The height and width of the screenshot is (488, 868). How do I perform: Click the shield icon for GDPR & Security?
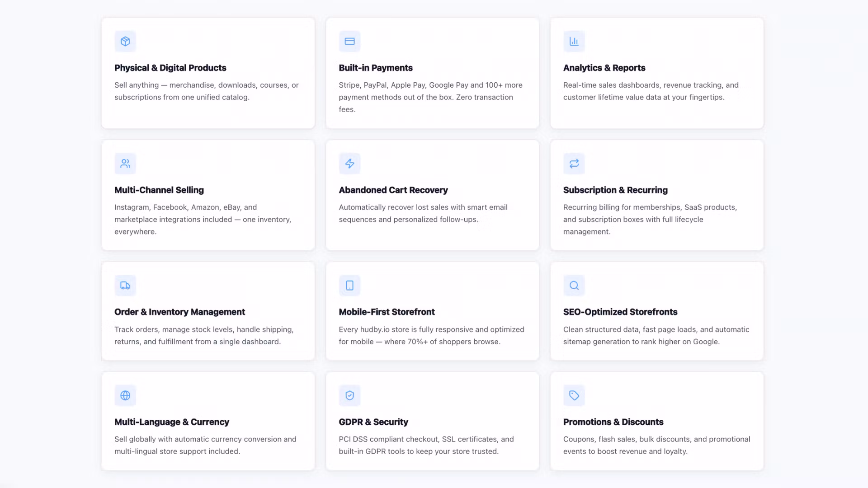click(349, 395)
